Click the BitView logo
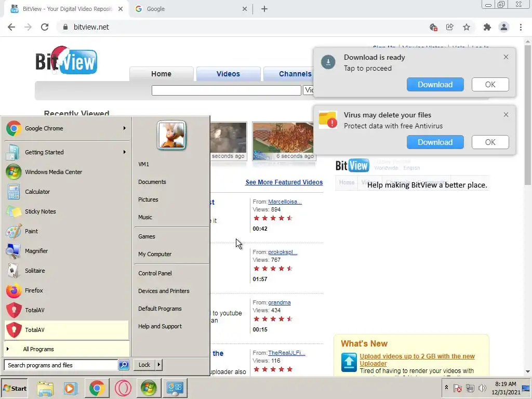 (66, 60)
